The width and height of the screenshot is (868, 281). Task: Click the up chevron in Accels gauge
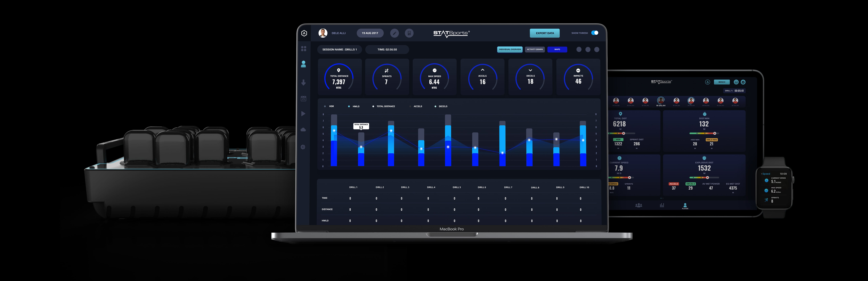click(482, 70)
